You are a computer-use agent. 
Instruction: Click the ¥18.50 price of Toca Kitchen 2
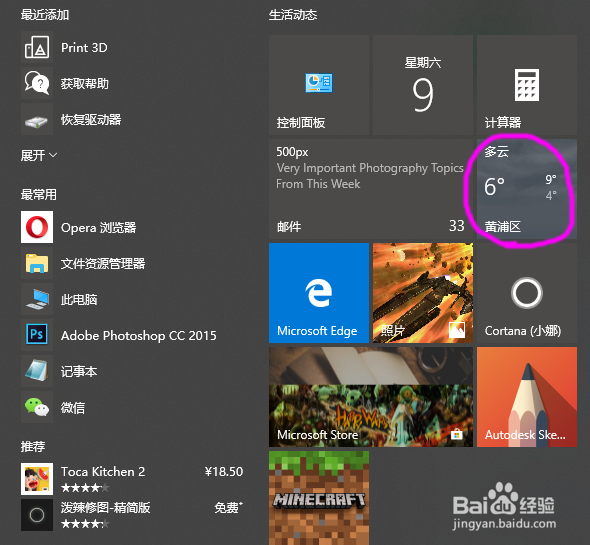click(224, 472)
